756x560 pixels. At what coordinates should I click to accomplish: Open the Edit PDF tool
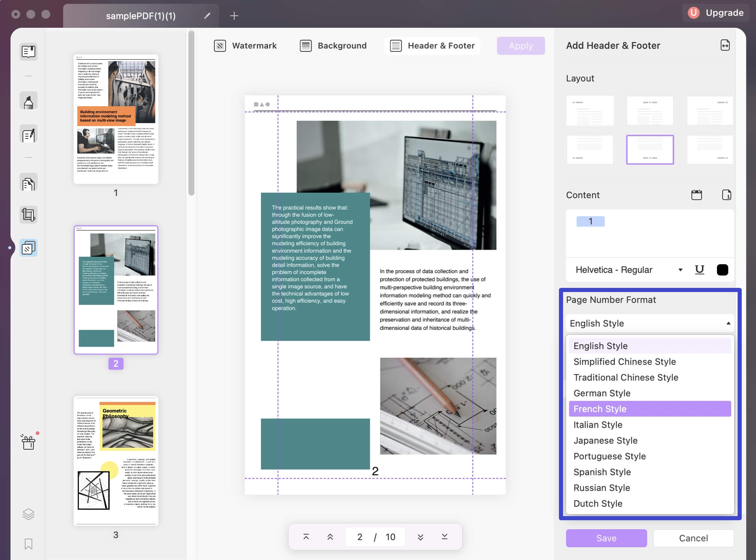pyautogui.click(x=29, y=134)
